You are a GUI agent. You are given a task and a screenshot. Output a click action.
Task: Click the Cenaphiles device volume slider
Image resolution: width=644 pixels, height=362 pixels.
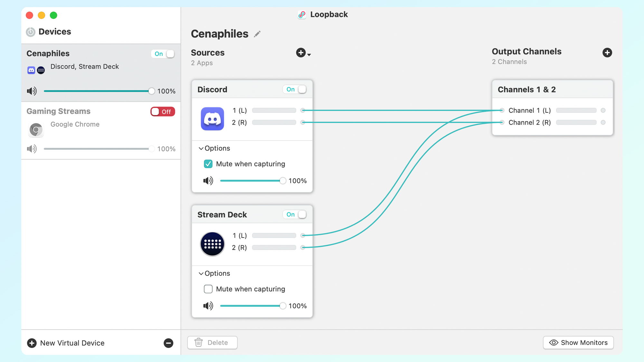(99, 91)
